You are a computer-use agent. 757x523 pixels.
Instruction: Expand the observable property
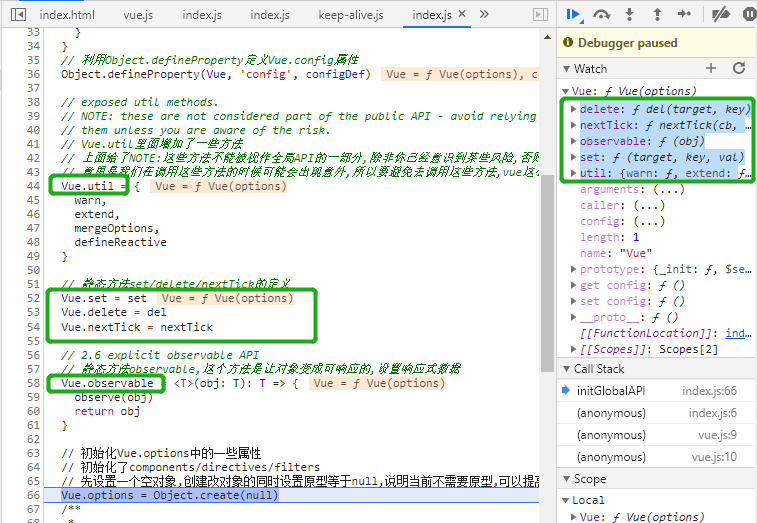[x=574, y=141]
